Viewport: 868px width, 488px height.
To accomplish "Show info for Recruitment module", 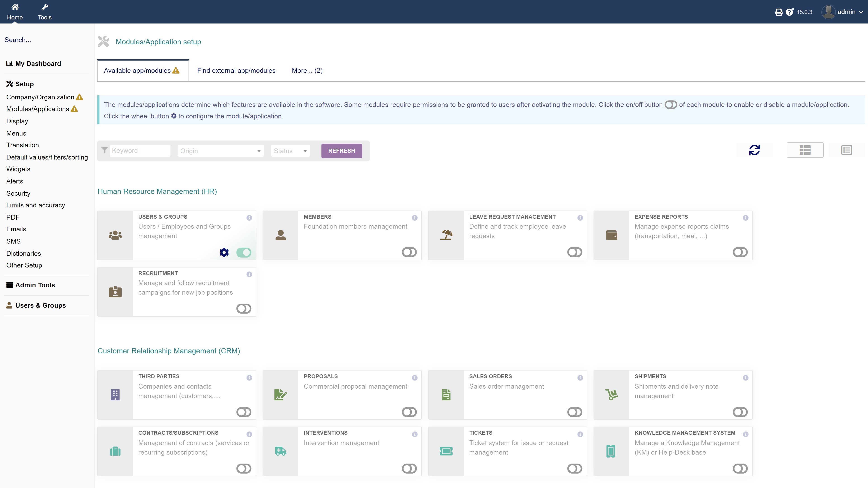I will coord(249,274).
